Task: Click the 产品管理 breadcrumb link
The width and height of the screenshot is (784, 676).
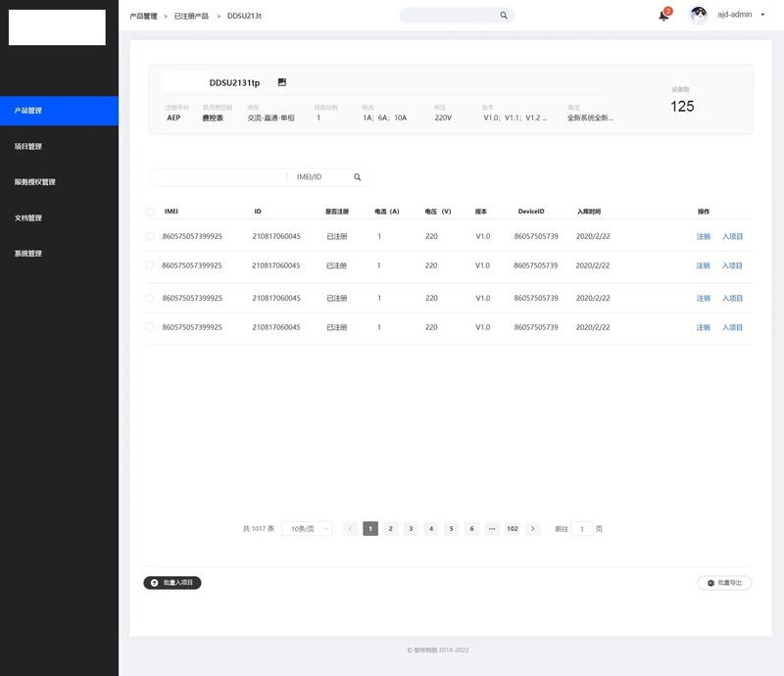Action: pos(143,16)
